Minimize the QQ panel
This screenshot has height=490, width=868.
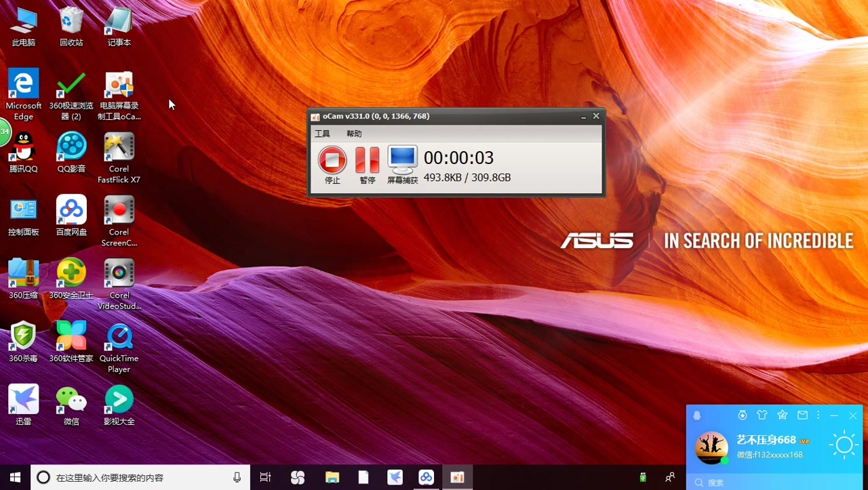[834, 415]
